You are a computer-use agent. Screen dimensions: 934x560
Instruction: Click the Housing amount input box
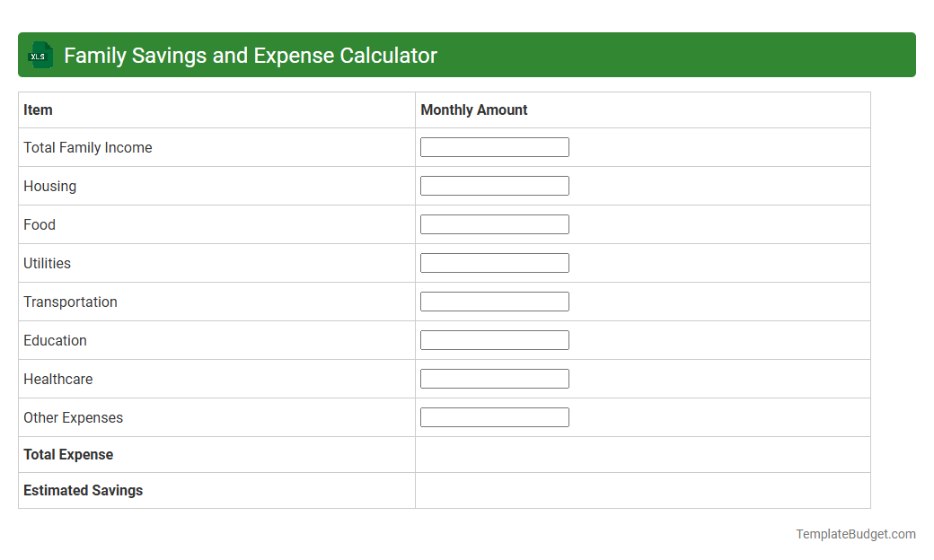point(494,185)
